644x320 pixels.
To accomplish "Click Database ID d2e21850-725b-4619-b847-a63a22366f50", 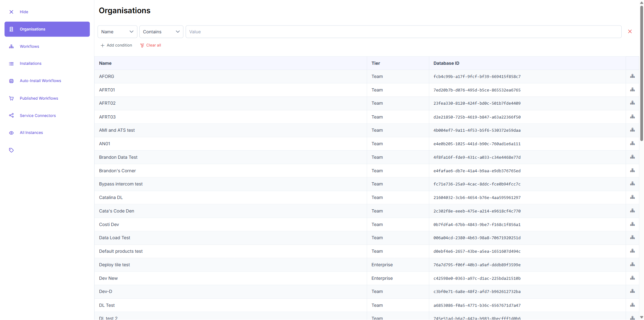I will tap(477, 117).
